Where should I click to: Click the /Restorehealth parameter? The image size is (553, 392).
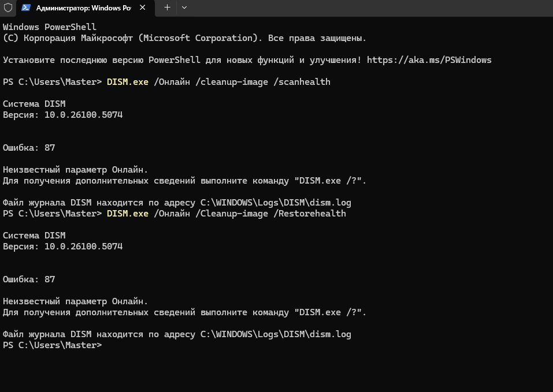click(x=310, y=214)
